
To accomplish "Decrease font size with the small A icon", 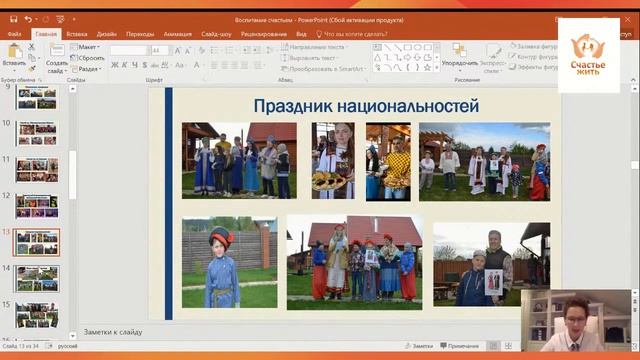I will pyautogui.click(x=188, y=51).
